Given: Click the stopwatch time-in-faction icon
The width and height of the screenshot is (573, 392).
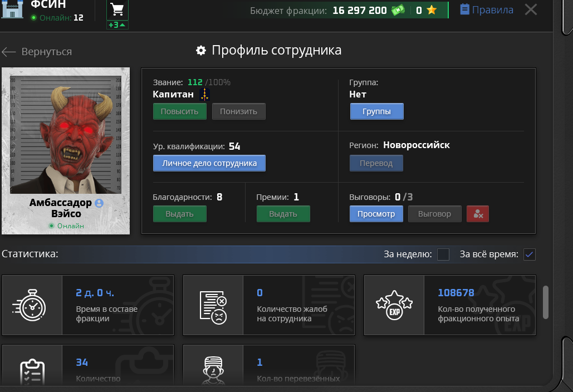Looking at the screenshot, I should pos(29,306).
